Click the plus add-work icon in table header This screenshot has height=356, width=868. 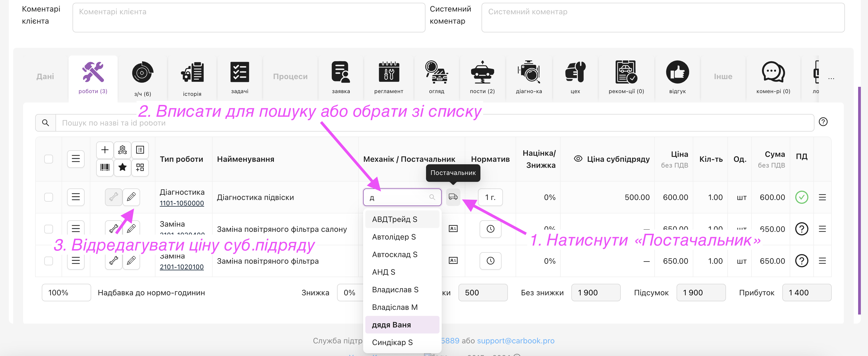[x=105, y=150]
